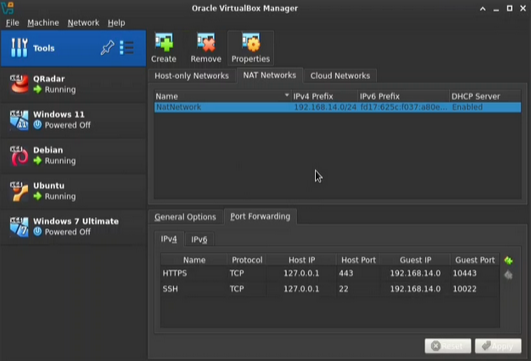Open the Network menu
The width and height of the screenshot is (531, 361).
[x=83, y=23]
